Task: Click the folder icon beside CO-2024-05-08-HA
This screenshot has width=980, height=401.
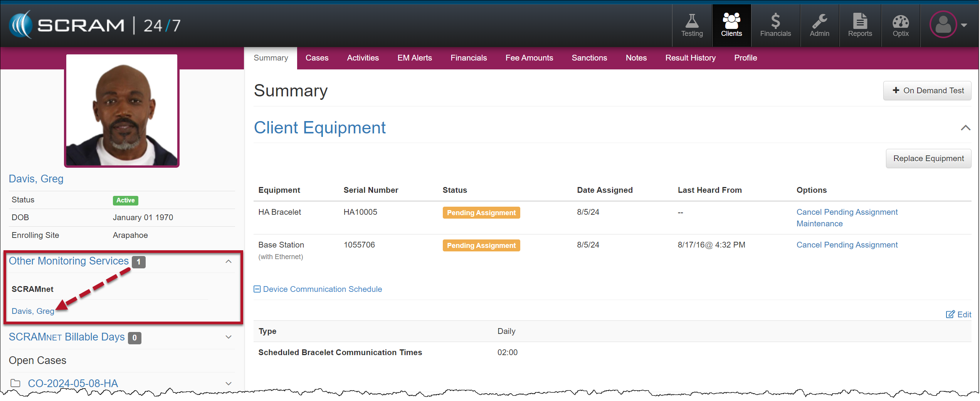Action: coord(15,383)
